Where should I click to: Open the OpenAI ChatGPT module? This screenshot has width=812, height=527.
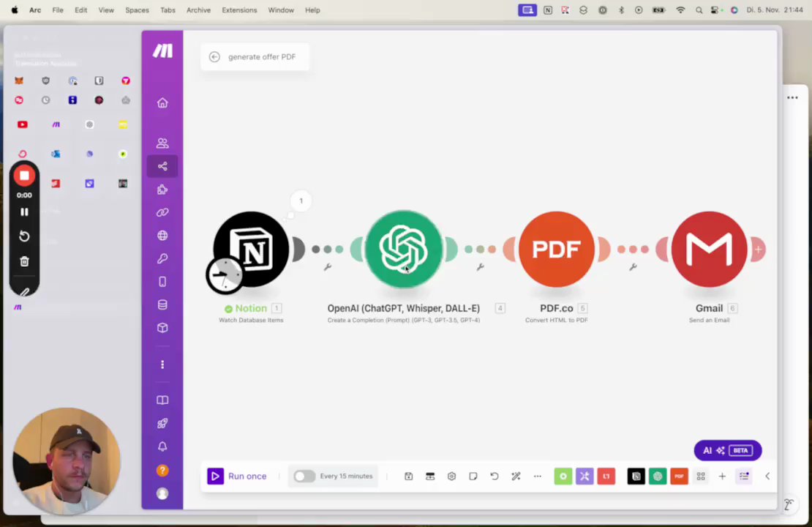tap(403, 250)
